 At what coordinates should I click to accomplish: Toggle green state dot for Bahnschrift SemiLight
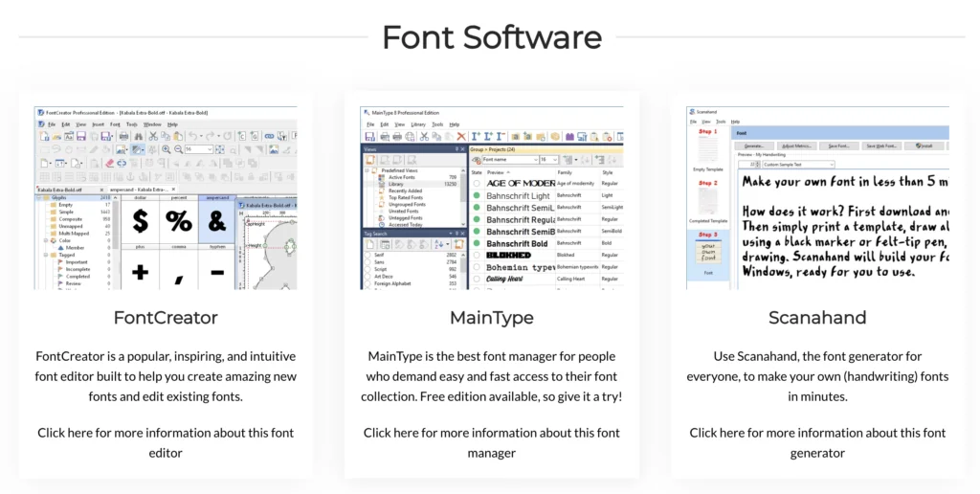click(477, 208)
